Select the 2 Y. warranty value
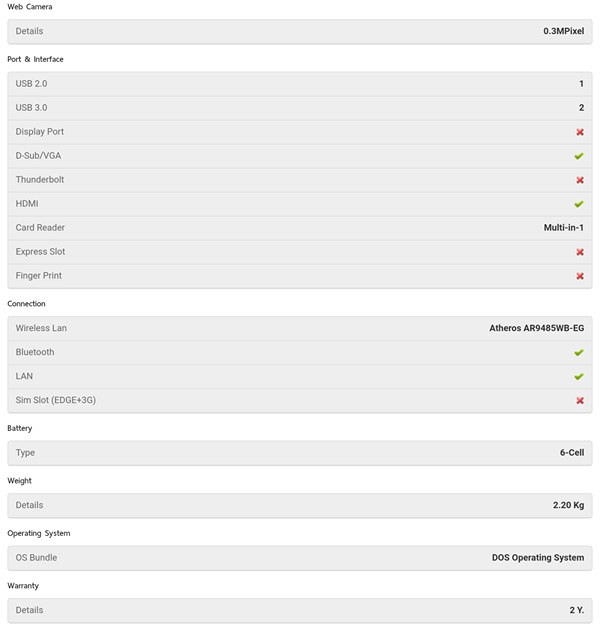 pos(576,609)
